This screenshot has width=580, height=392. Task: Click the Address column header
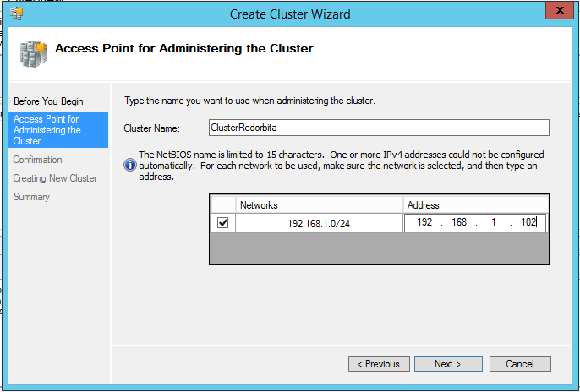475,204
